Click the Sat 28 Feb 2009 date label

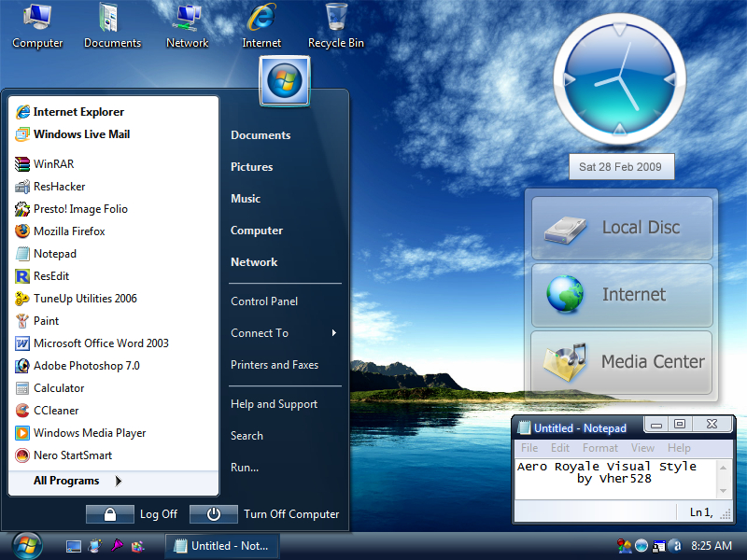621,167
